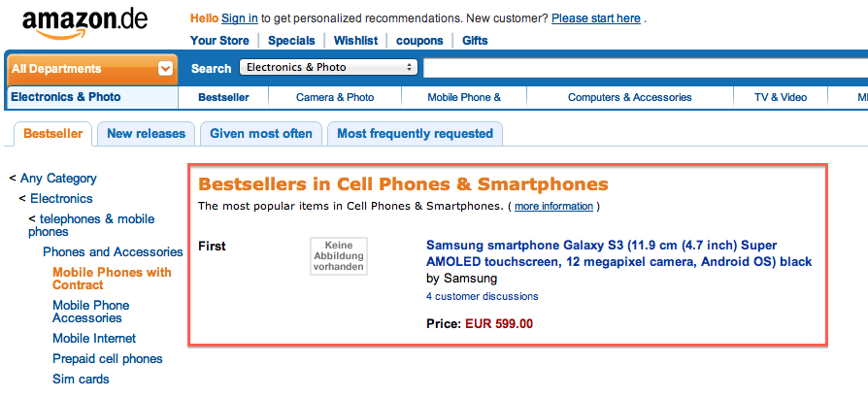This screenshot has width=868, height=397.
Task: Switch to Most frequently requested tab
Action: pyautogui.click(x=415, y=133)
